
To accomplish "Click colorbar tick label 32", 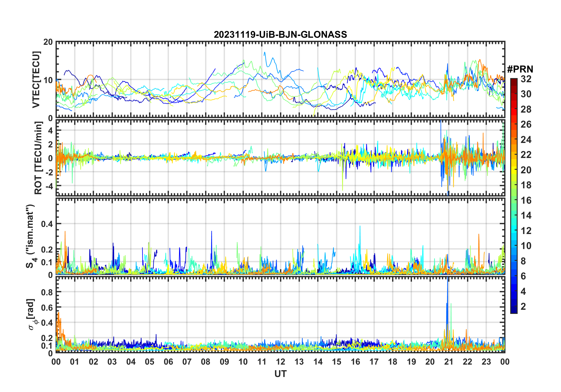I will point(526,79).
